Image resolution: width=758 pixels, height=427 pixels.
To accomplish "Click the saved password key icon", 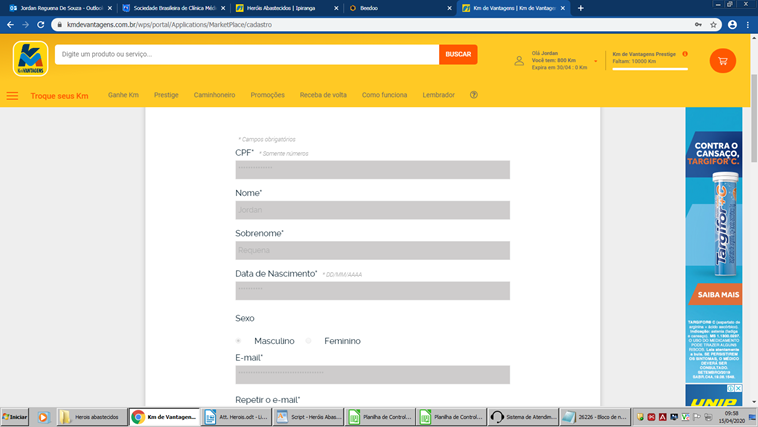I will [x=698, y=25].
